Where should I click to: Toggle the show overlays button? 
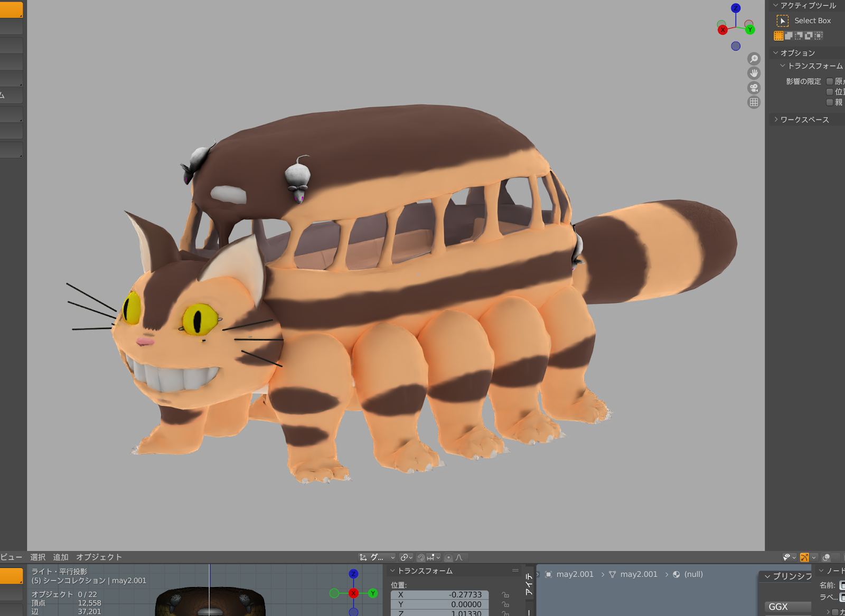coord(827,557)
